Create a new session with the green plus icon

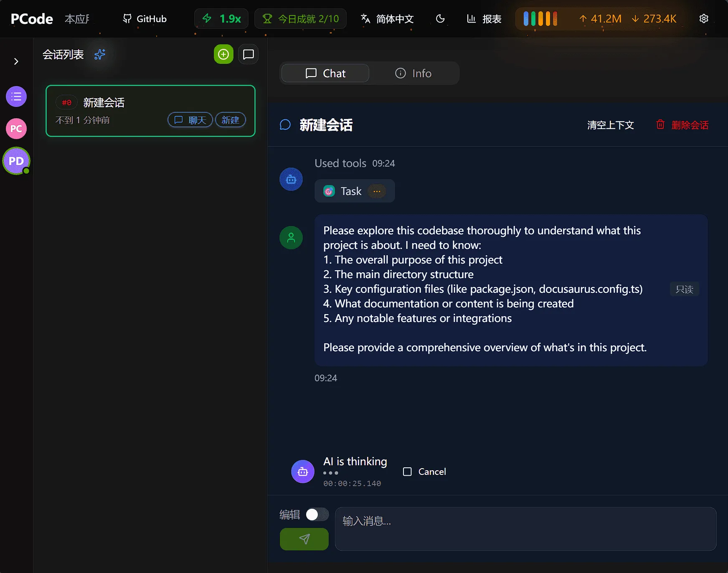[x=223, y=54]
